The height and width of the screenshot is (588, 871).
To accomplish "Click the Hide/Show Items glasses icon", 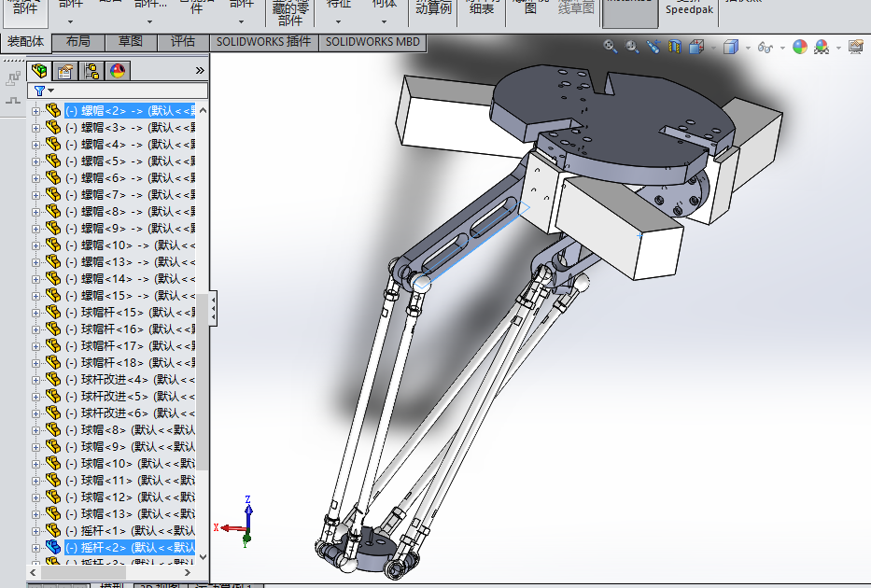I will (765, 48).
